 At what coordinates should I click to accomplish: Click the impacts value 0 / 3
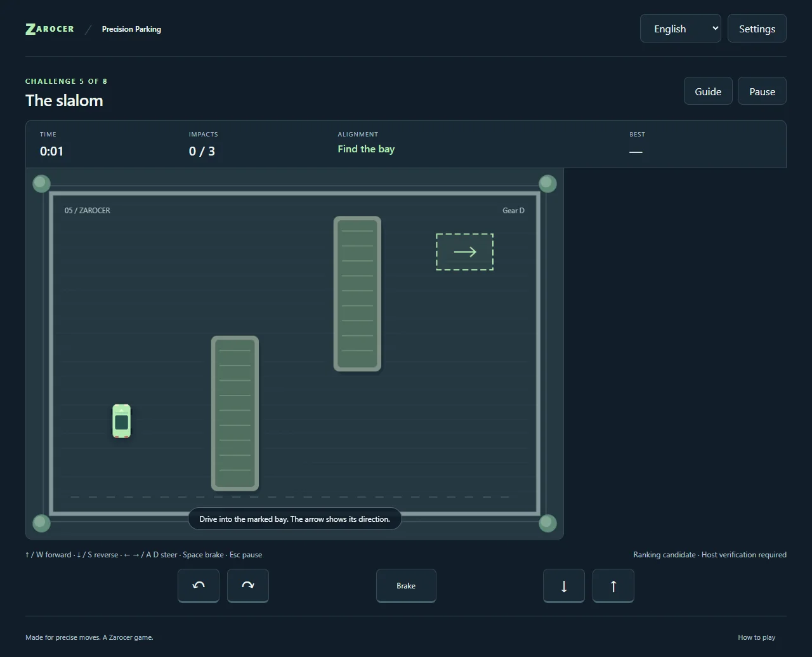(202, 151)
